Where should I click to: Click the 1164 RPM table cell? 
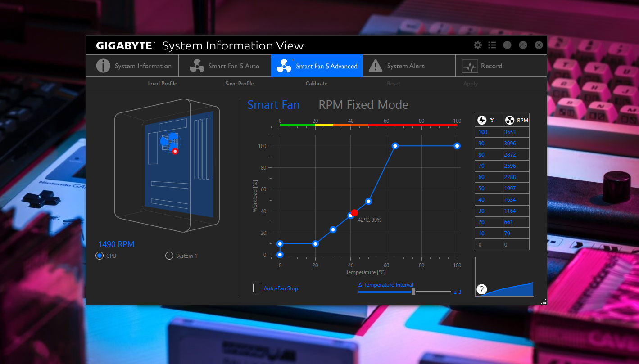(x=516, y=211)
